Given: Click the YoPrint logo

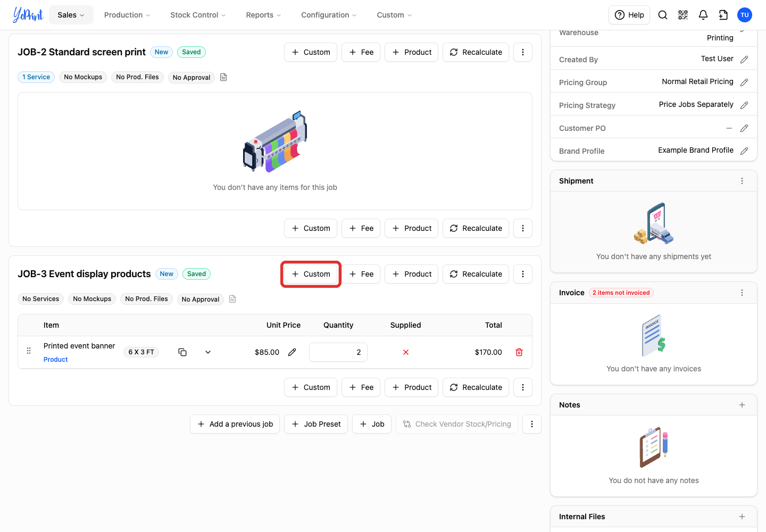Looking at the screenshot, I should click(28, 15).
